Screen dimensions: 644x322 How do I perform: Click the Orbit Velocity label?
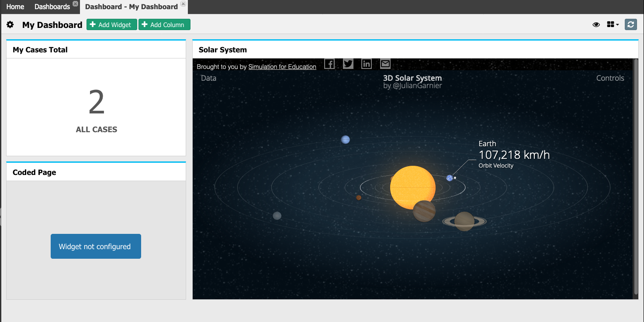496,166
